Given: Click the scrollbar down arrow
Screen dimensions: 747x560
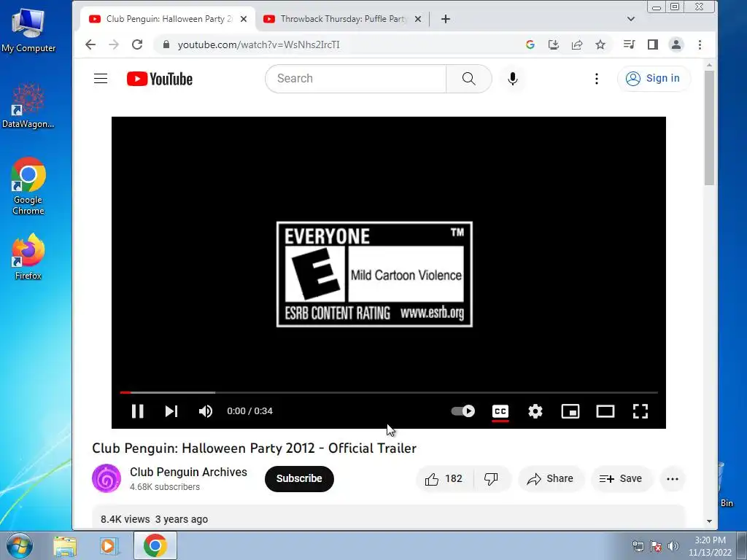Looking at the screenshot, I should (x=709, y=521).
